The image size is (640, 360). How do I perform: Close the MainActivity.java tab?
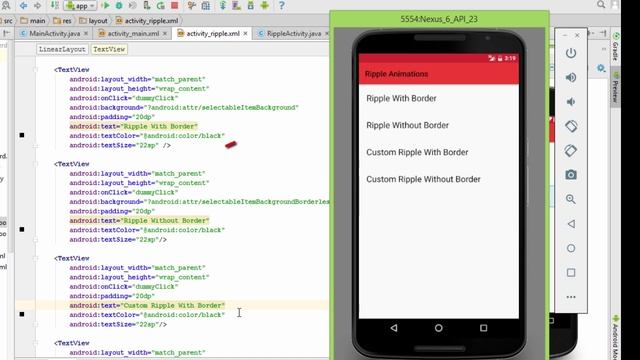pyautogui.click(x=86, y=33)
